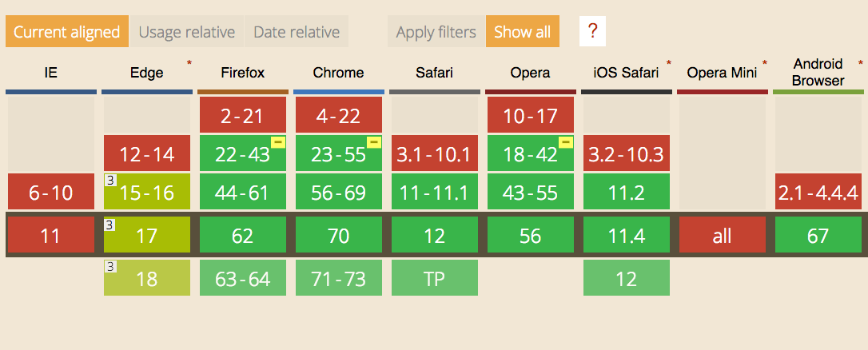Click the Android Browser 67 cell
Viewport: 868px width, 350px height.
[818, 236]
